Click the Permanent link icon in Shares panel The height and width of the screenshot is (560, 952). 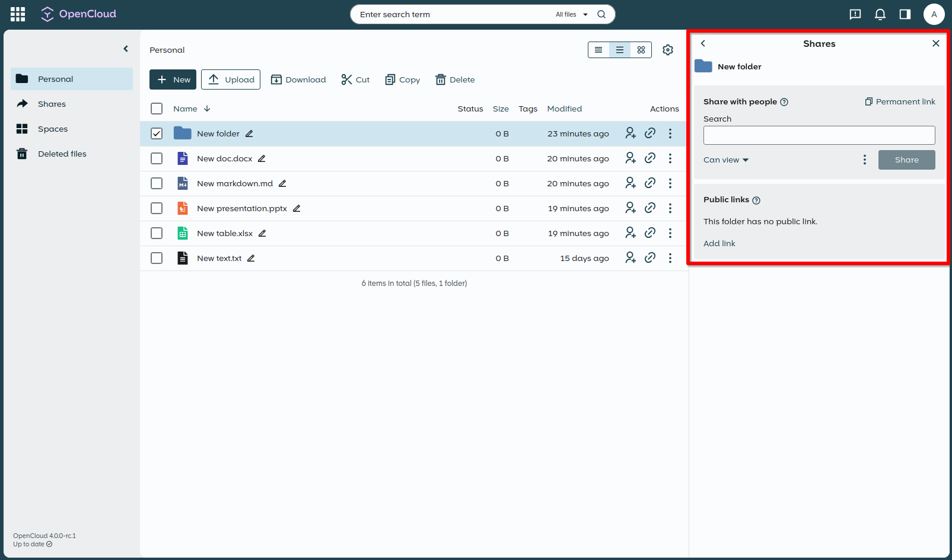(x=899, y=101)
